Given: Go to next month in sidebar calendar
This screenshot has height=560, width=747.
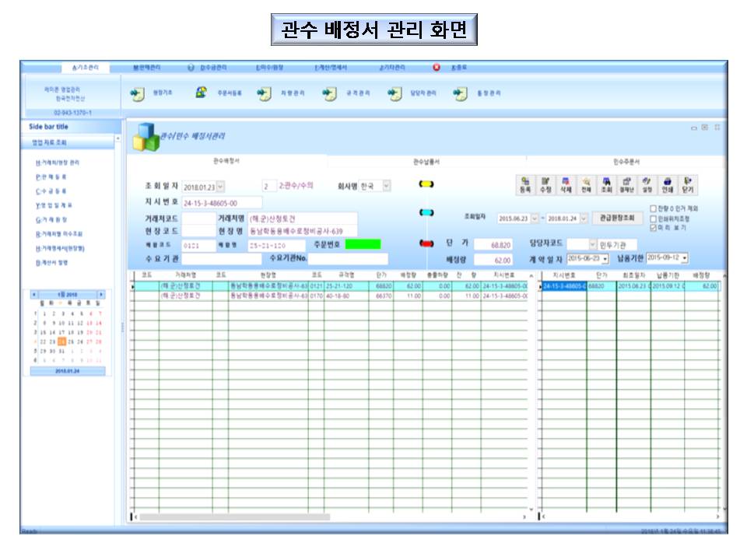Looking at the screenshot, I should 101,295.
